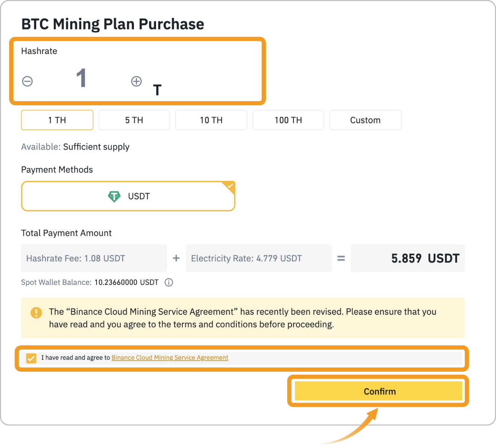Image resolution: width=496 pixels, height=448 pixels.
Task: Open Binance Cloud Mining Service Agreement link
Action: coord(170,358)
